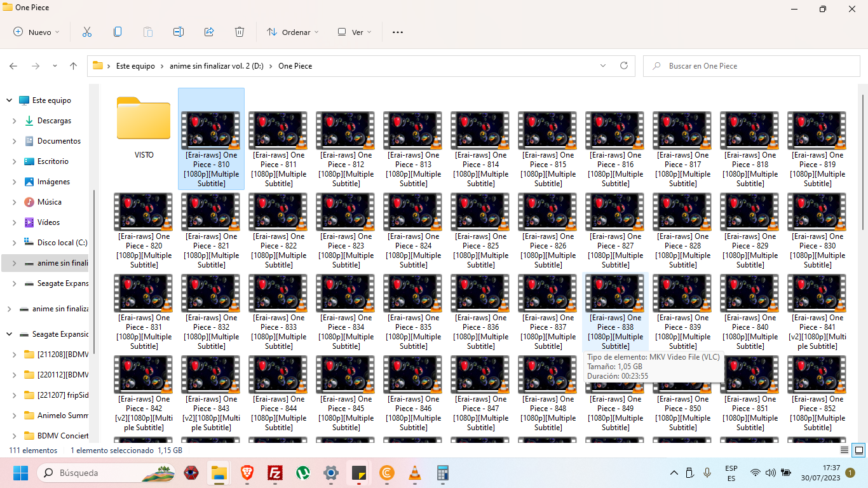This screenshot has width=868, height=488.
Task: Select One Piece - 838 video file
Action: pos(615,313)
